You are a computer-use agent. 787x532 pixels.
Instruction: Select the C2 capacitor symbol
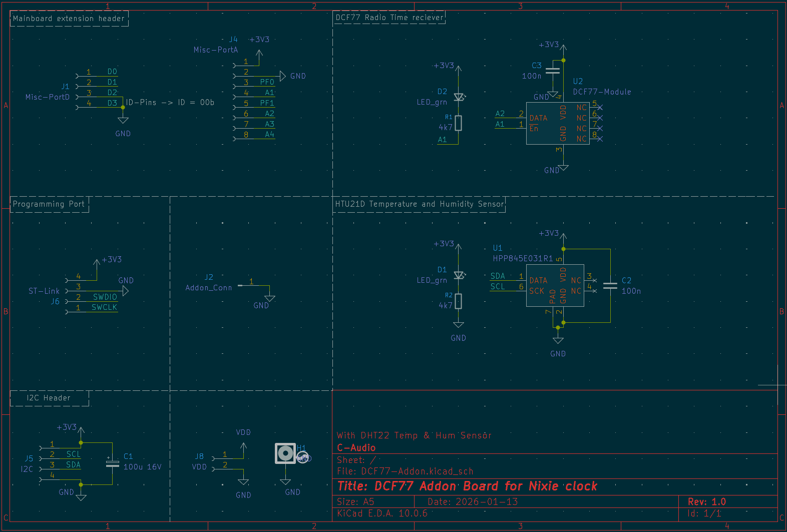pos(610,286)
